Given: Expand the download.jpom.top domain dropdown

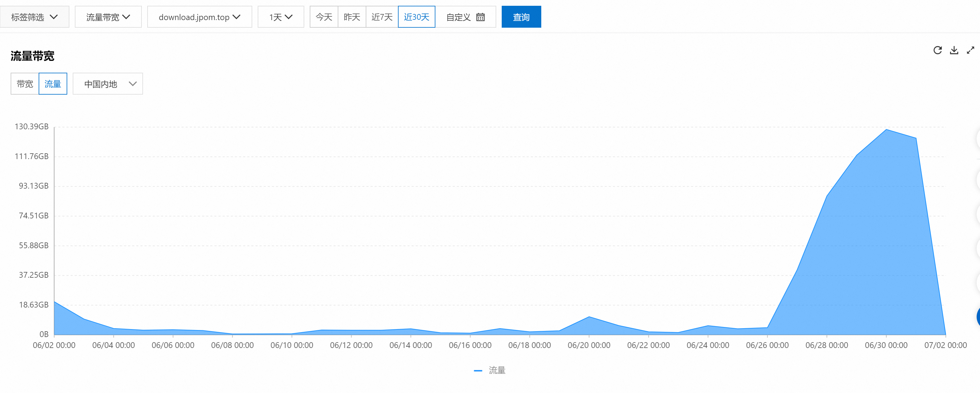Looking at the screenshot, I should [199, 17].
